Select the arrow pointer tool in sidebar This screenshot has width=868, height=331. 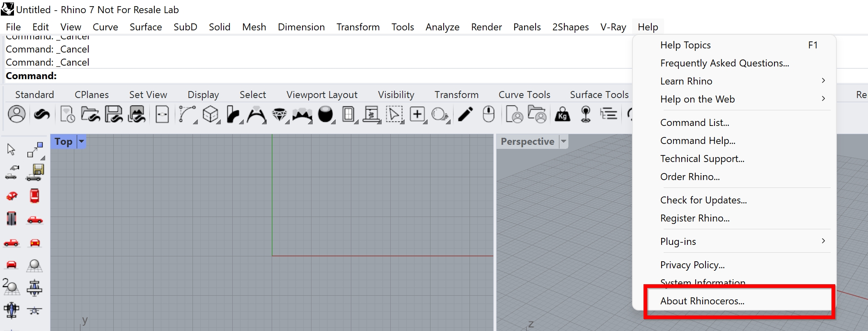click(x=11, y=149)
